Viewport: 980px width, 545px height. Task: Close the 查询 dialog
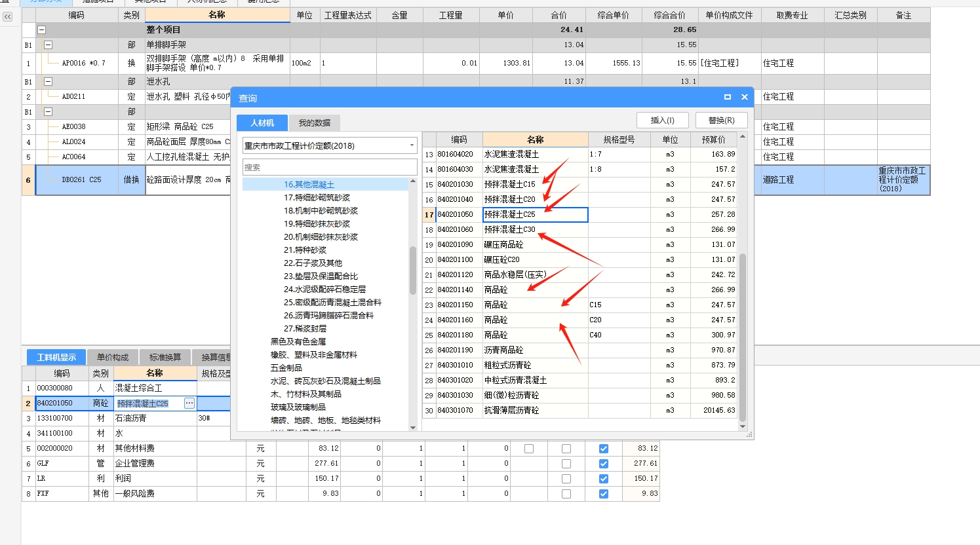pos(745,97)
